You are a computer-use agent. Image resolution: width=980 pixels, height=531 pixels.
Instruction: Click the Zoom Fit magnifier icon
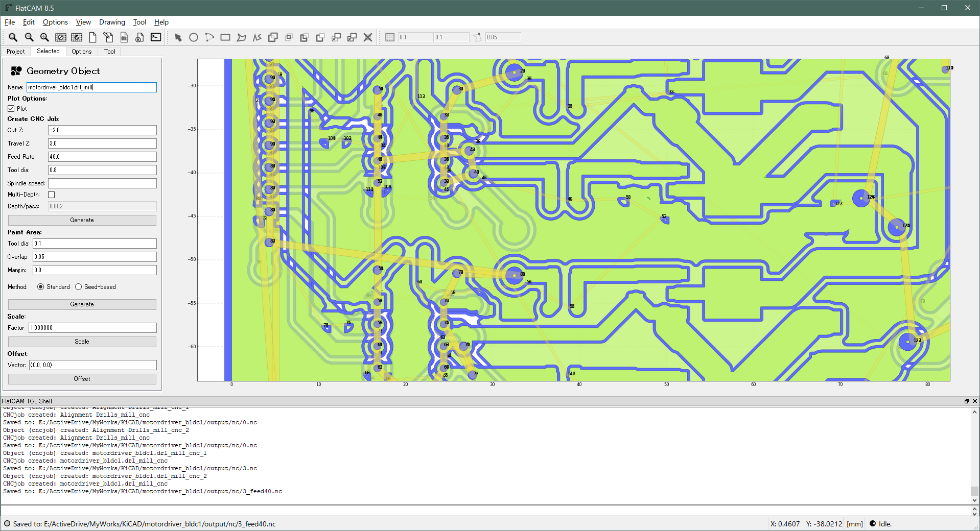(x=13, y=37)
